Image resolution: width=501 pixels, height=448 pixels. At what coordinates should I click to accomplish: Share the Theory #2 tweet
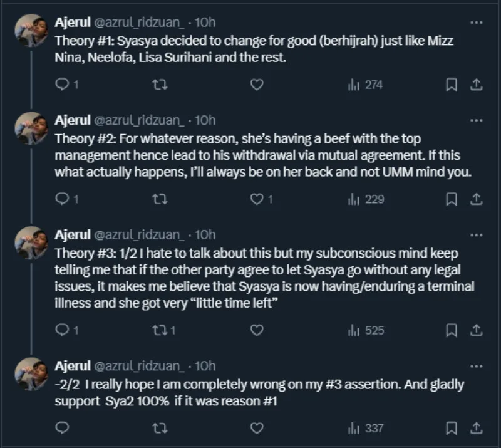pyautogui.click(x=475, y=199)
